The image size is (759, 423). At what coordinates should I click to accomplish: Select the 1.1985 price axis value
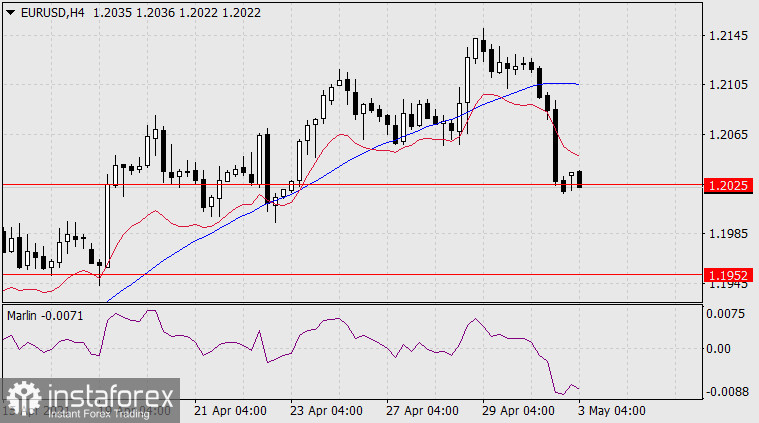pyautogui.click(x=728, y=234)
